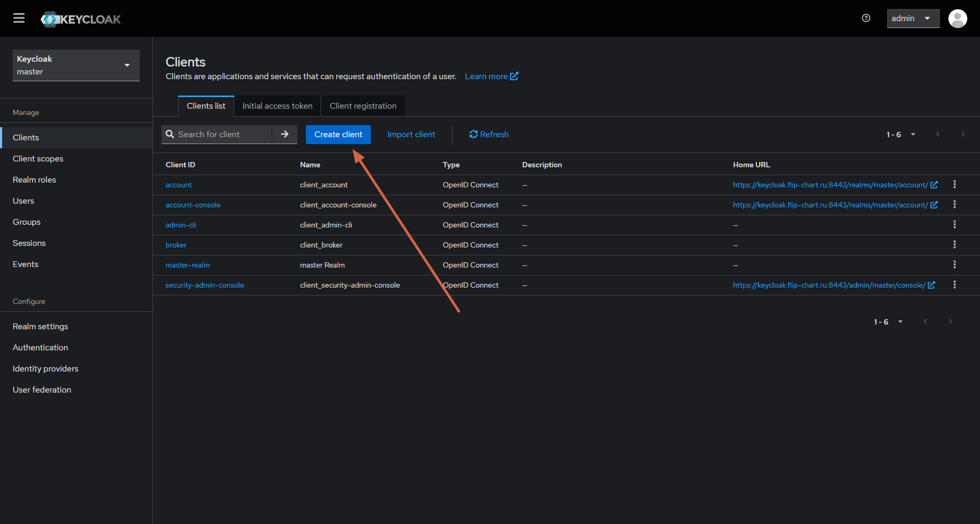Open the security-admin-console Home URL link

tap(834, 285)
